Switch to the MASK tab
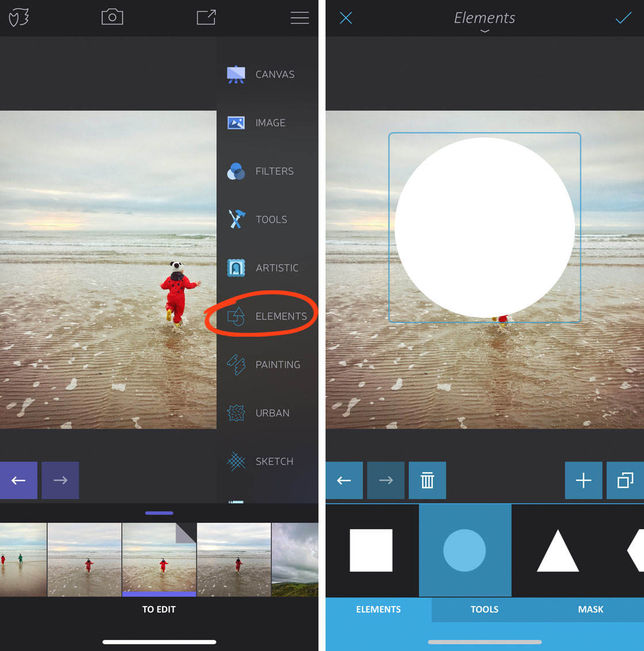The height and width of the screenshot is (651, 644). 591,610
